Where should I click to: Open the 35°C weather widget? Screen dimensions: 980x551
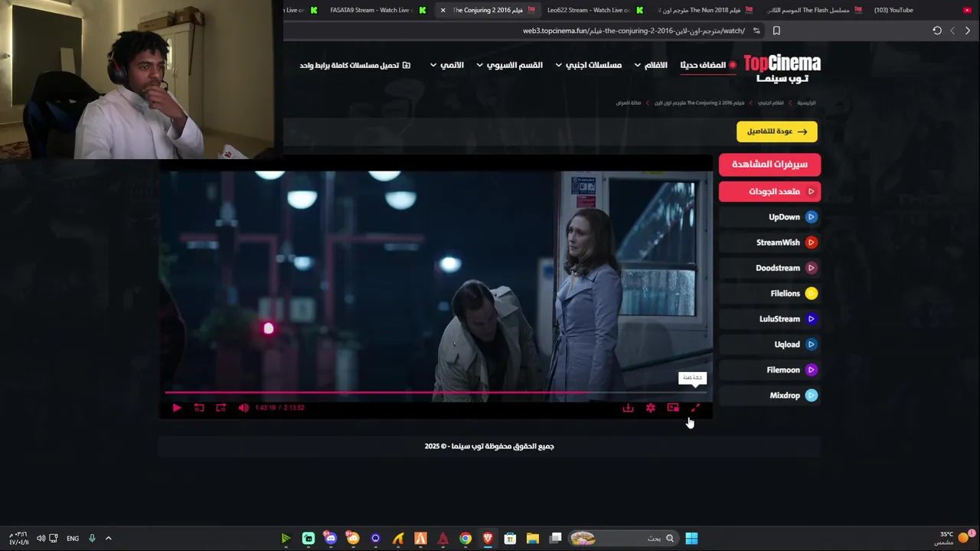tap(955, 538)
